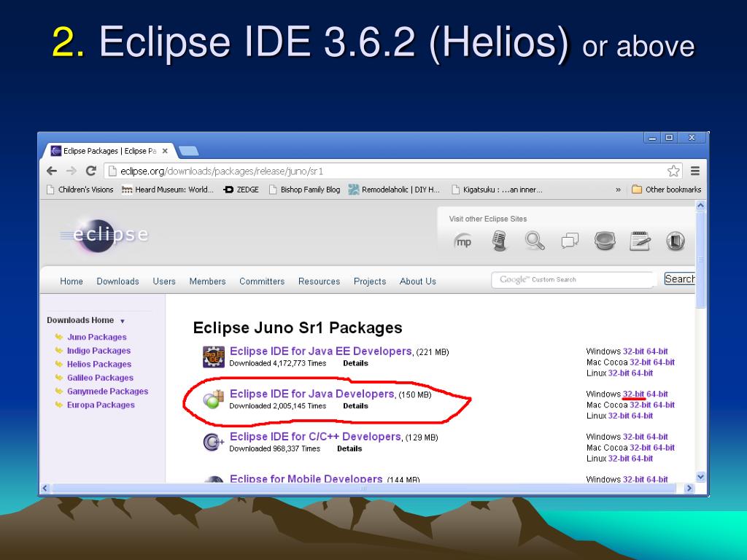Click the chat bubbles Eclipse site icon
747x560 pixels.
click(570, 241)
